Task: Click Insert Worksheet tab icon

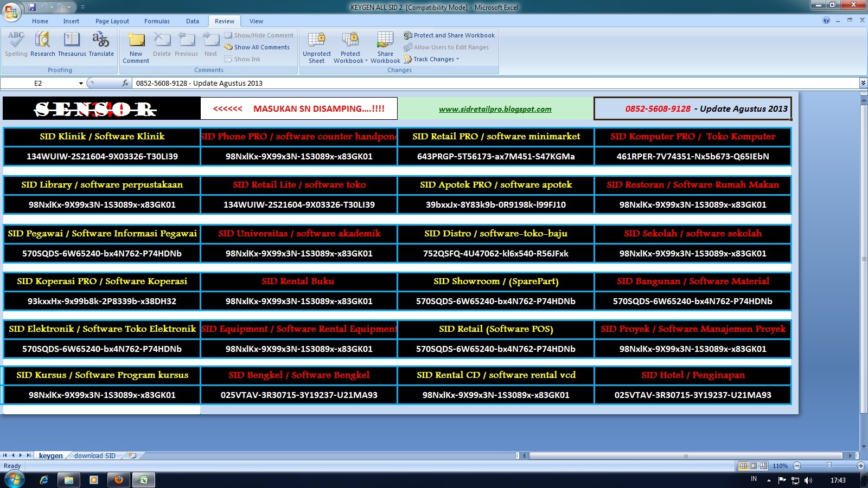Action: (132, 455)
